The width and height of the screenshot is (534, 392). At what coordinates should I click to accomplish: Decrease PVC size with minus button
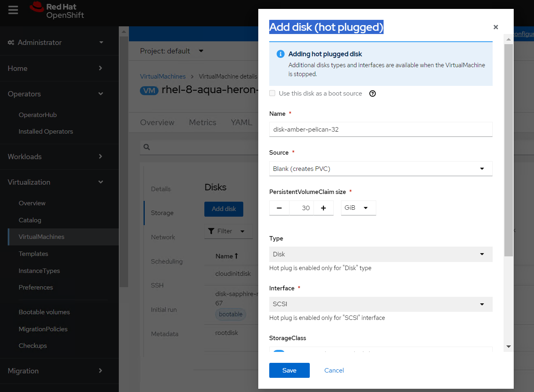279,208
